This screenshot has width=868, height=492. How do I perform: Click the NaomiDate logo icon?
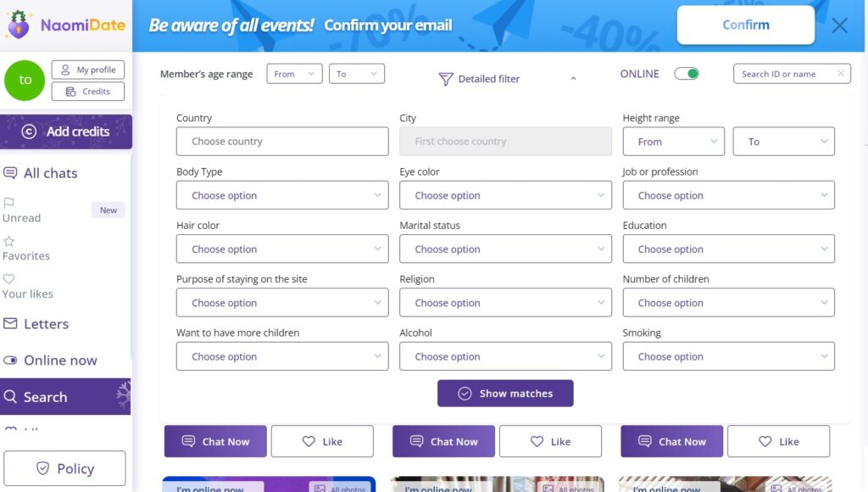[x=19, y=25]
